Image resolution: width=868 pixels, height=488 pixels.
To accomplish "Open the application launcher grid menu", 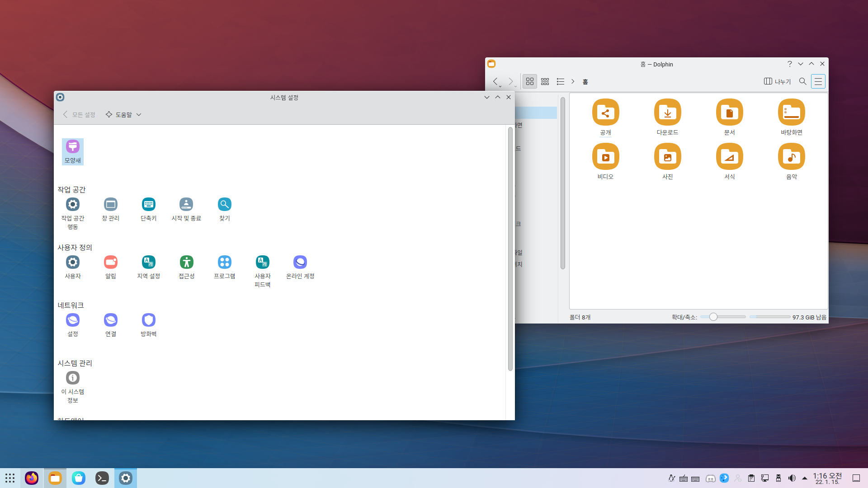I will pyautogui.click(x=10, y=478).
